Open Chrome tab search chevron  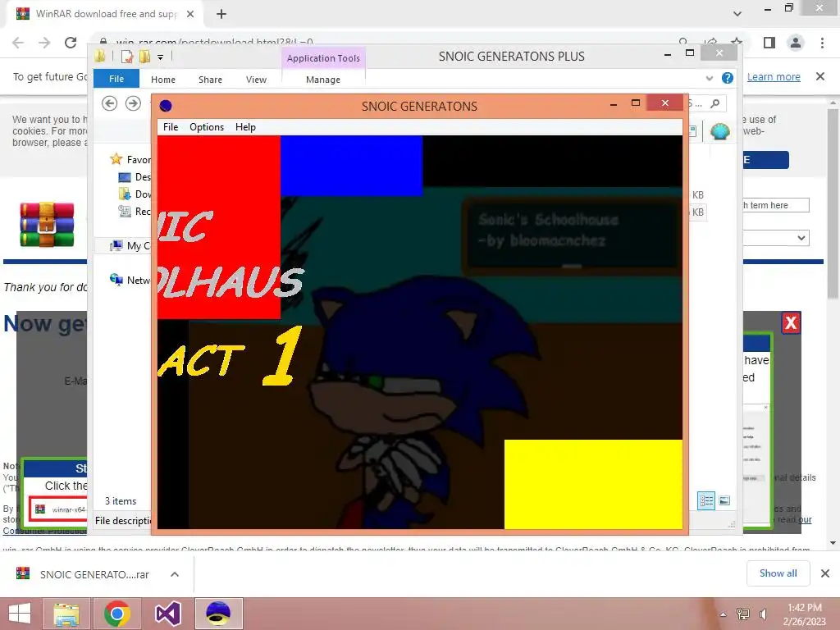click(737, 13)
